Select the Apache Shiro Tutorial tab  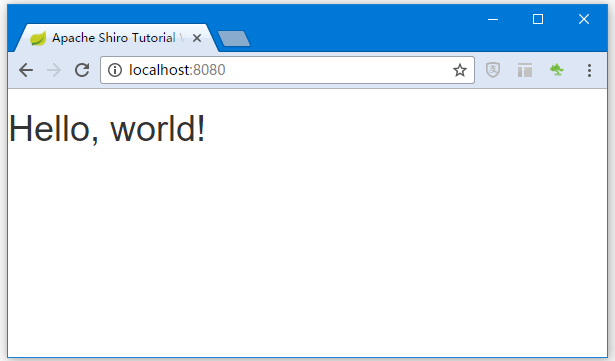coord(114,38)
